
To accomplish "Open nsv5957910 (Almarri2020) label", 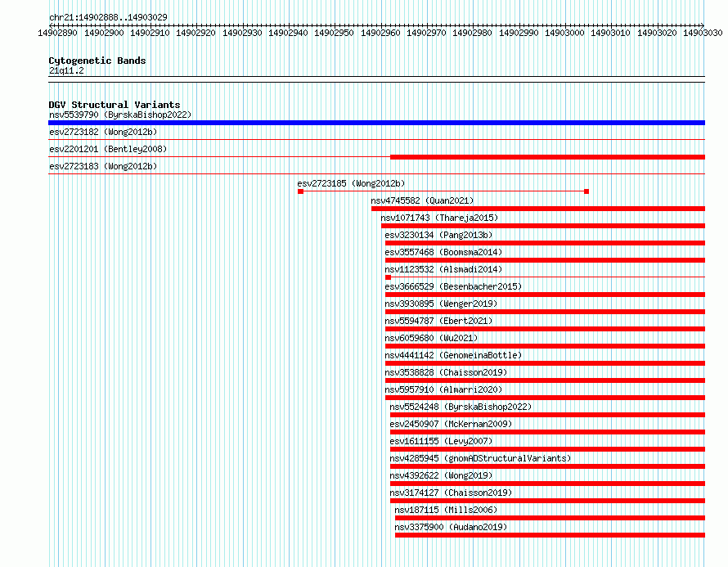I will point(443,389).
